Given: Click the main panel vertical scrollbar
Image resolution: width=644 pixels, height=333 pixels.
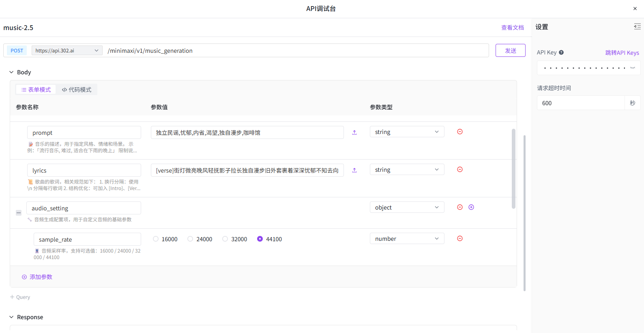Looking at the screenshot, I should tap(524, 213).
